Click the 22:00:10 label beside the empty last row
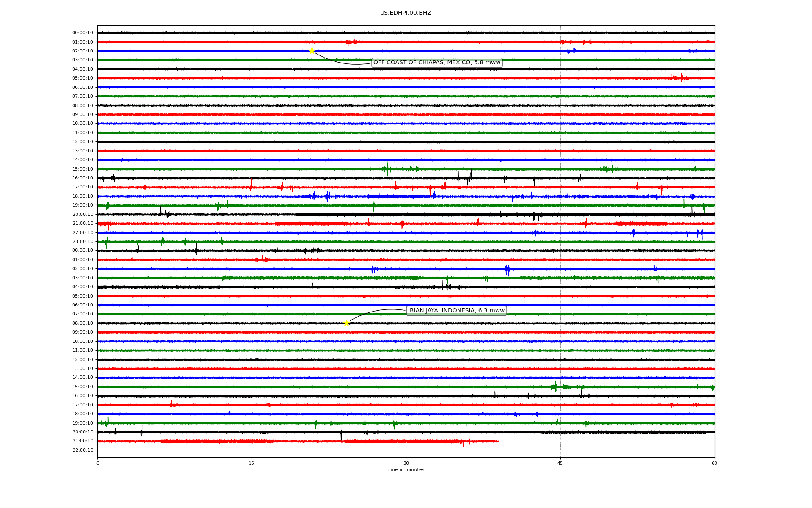This screenshot has height=508, width=812. 83,450
